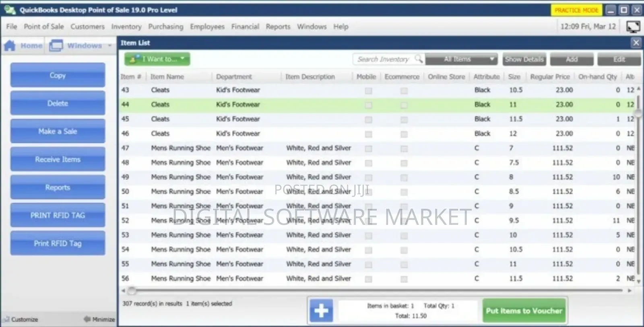Open the Point of Sale menu
The width and height of the screenshot is (644, 327).
click(x=43, y=27)
